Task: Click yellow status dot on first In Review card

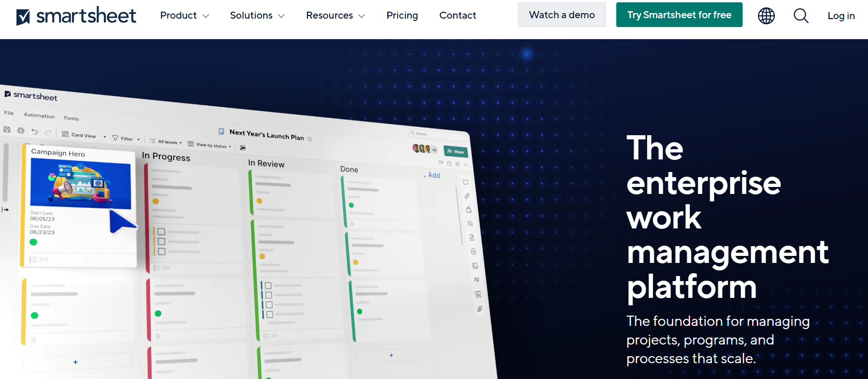Action: (259, 201)
